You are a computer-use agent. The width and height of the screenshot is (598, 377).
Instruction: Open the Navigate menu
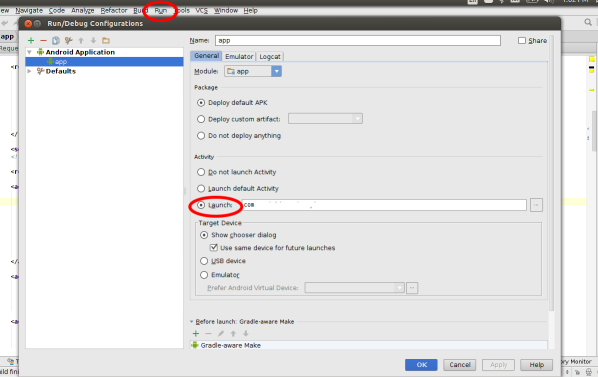point(29,11)
